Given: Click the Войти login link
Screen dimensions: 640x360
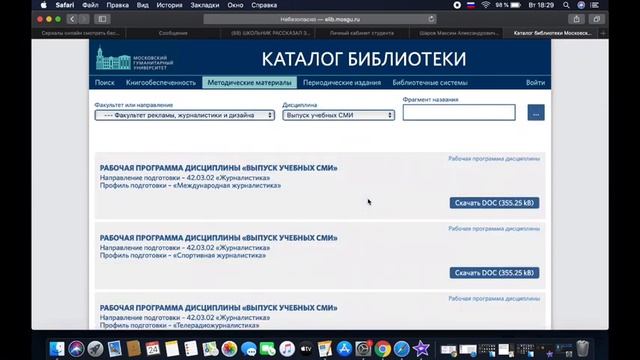Looking at the screenshot, I should pyautogui.click(x=535, y=82).
